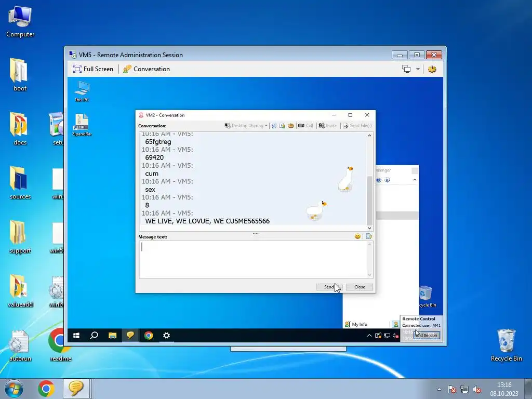
Task: Open the remote Windows Start button
Action: (x=77, y=336)
